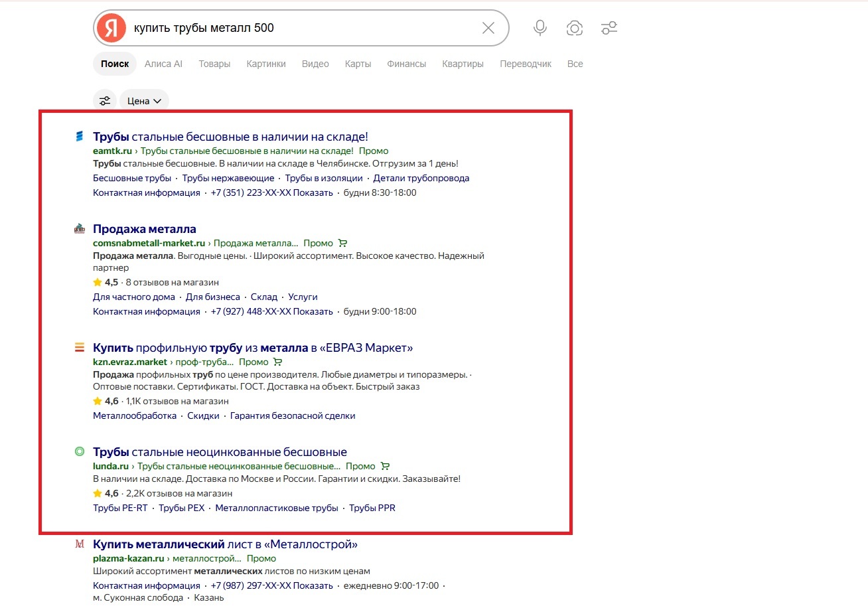Click cart icon in lunda.ru result

pos(385,466)
